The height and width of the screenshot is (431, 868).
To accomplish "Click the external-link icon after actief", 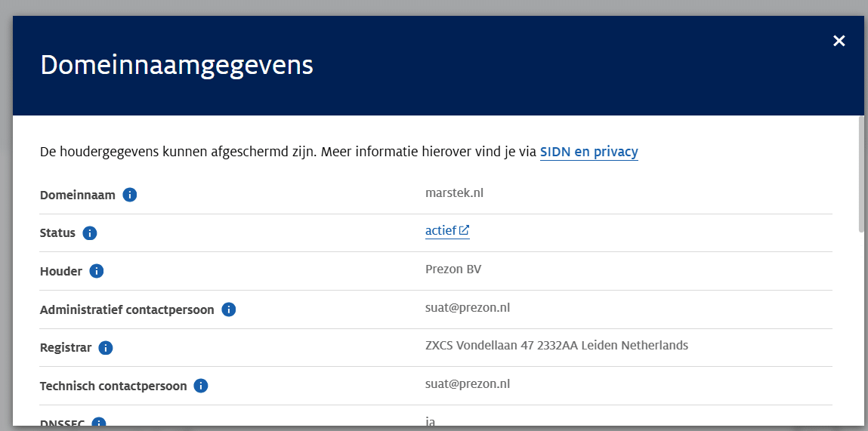I will (465, 230).
